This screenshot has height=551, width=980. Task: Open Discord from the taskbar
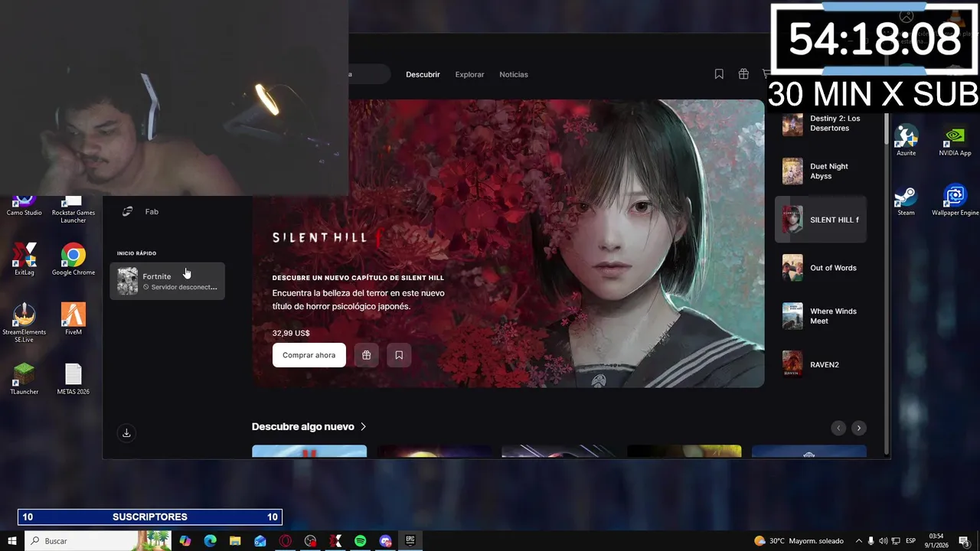(385, 541)
